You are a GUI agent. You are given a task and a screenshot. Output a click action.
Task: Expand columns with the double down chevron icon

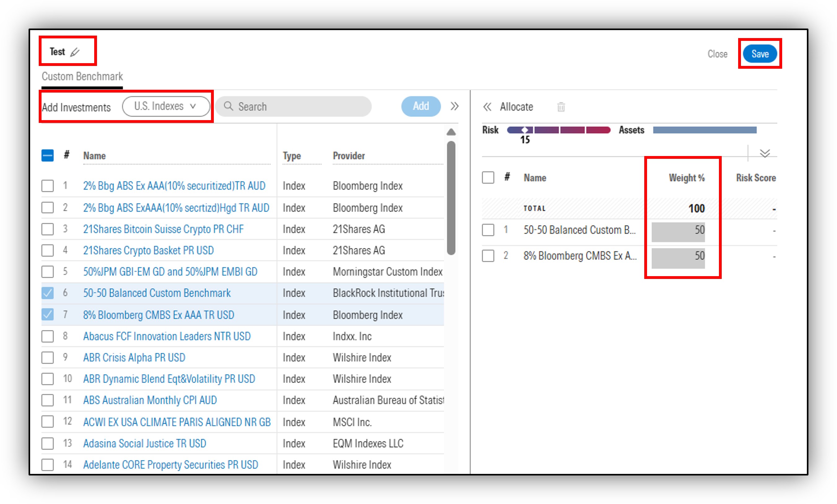pos(765,154)
